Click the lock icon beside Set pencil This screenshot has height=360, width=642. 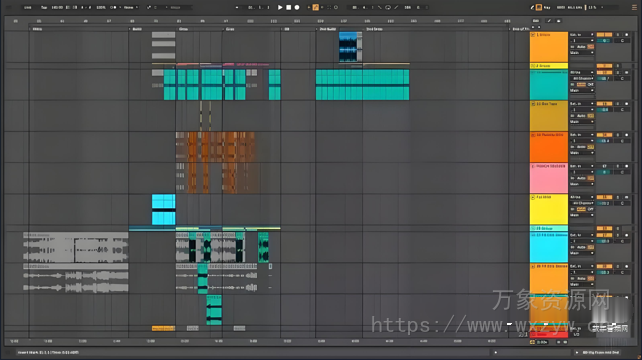559,21
